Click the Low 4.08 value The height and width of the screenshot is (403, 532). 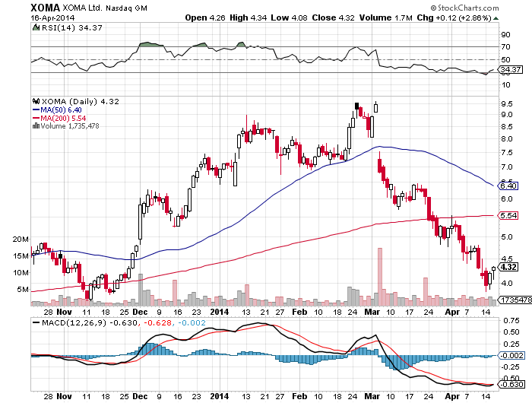tap(289, 17)
